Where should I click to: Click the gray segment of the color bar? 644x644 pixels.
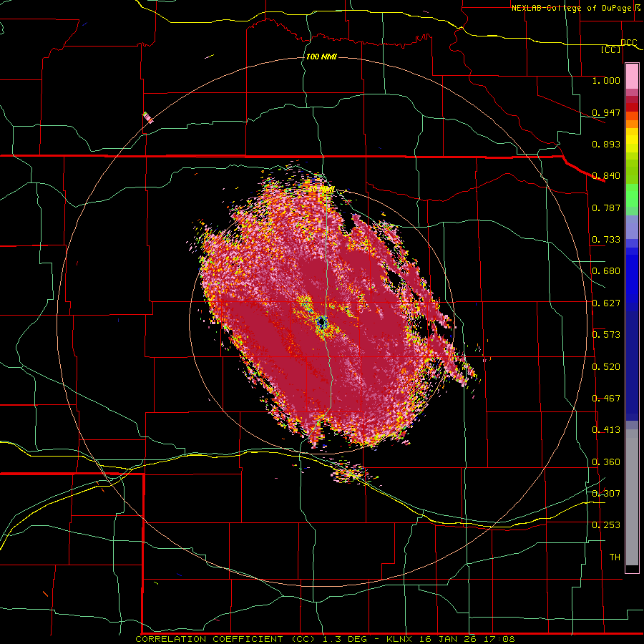632,497
